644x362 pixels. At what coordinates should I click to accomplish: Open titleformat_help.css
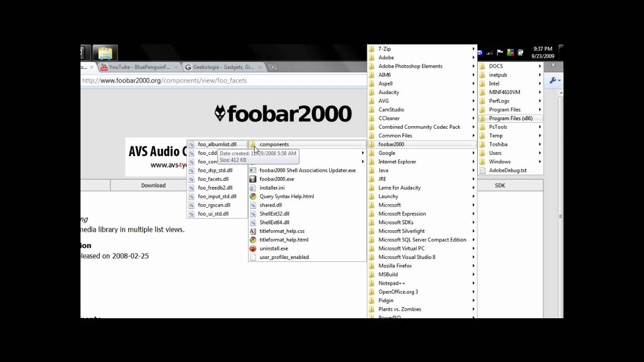pyautogui.click(x=307, y=231)
